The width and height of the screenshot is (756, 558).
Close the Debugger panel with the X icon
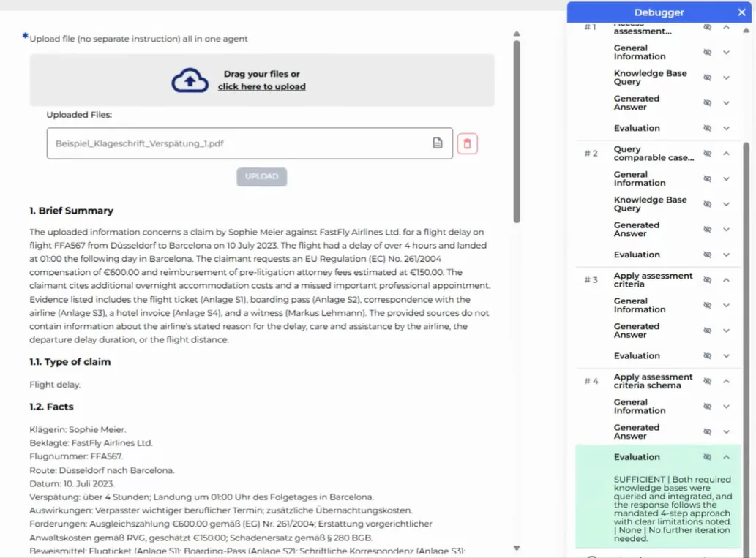tap(741, 12)
